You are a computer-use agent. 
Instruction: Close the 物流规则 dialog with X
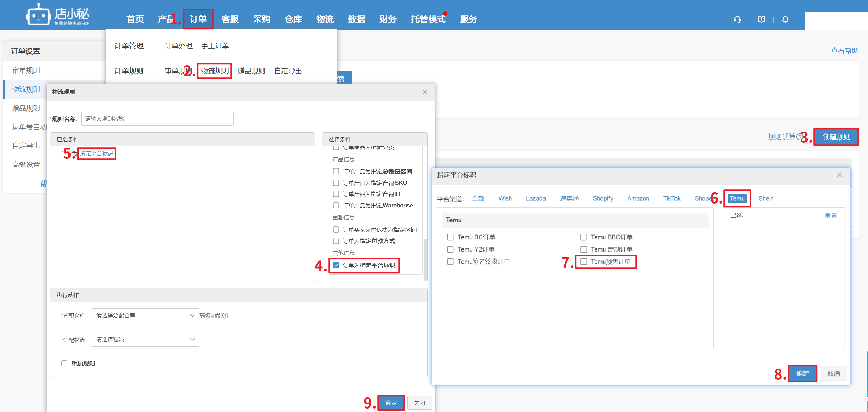click(425, 92)
